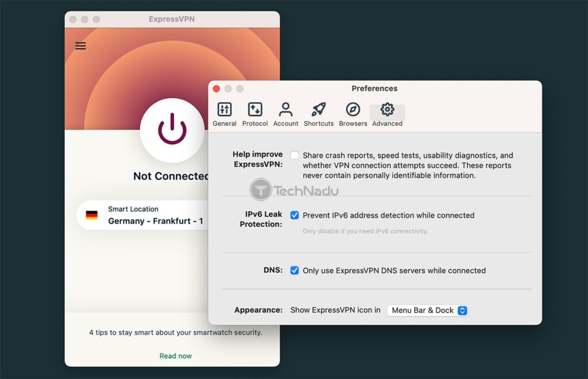Click Show ExpressVPN icon in text
Screen dimensions: 588x379
point(335,310)
